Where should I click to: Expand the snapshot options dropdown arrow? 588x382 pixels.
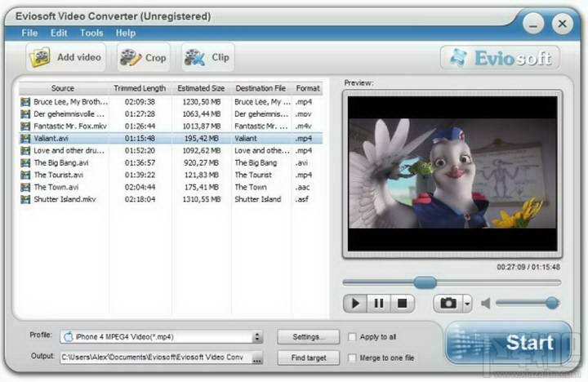pos(467,304)
